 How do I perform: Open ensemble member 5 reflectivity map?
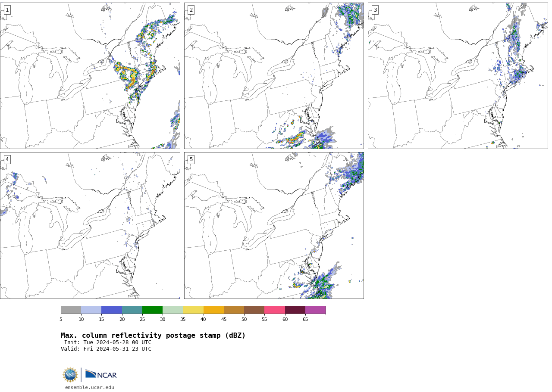274,225
